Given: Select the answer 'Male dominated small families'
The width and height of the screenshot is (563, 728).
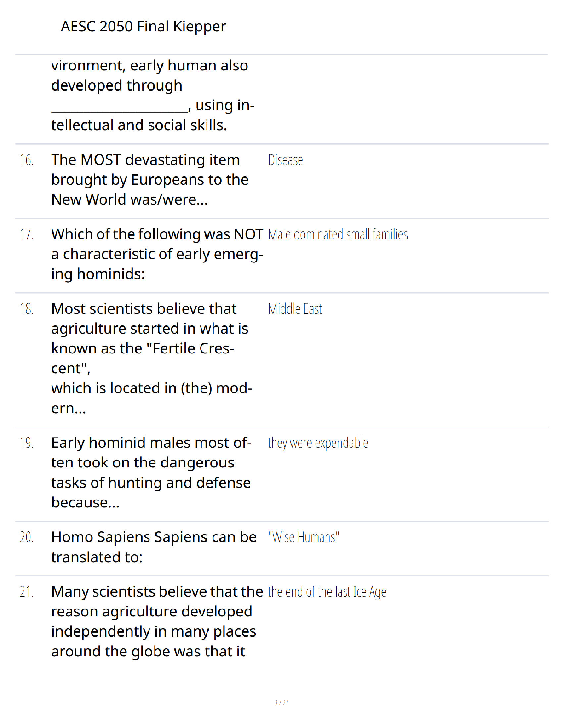Looking at the screenshot, I should [338, 235].
